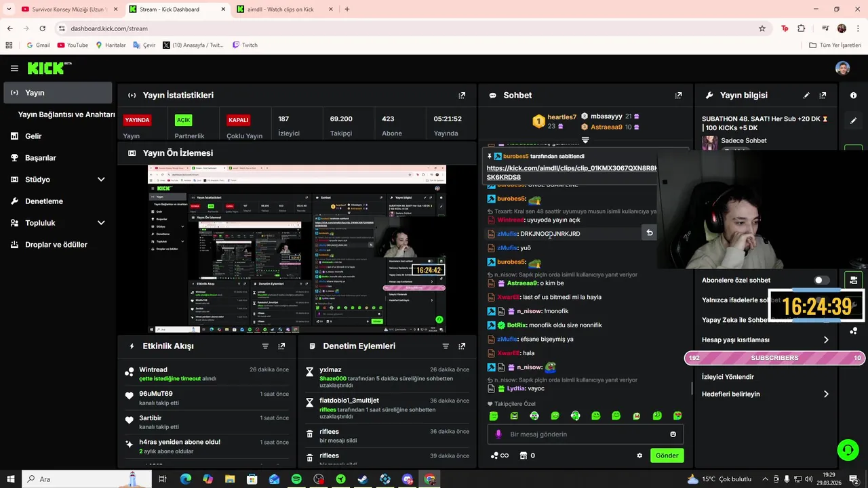
Task: Open Hesap yaşı kısıtlaması options
Action: pyautogui.click(x=766, y=340)
